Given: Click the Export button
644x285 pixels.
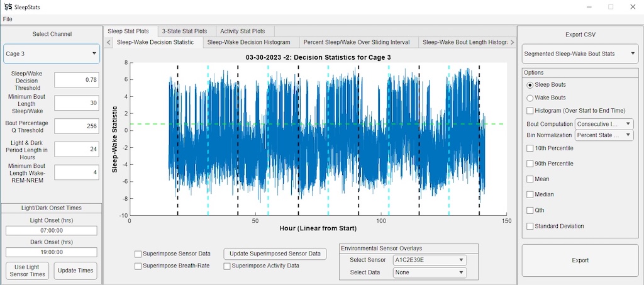Looking at the screenshot, I should (x=580, y=260).
